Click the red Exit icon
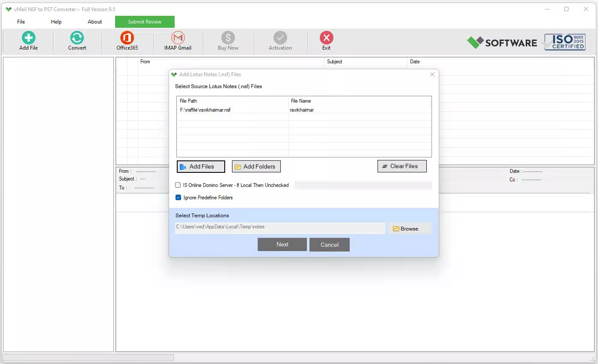The image size is (598, 364). click(x=327, y=38)
